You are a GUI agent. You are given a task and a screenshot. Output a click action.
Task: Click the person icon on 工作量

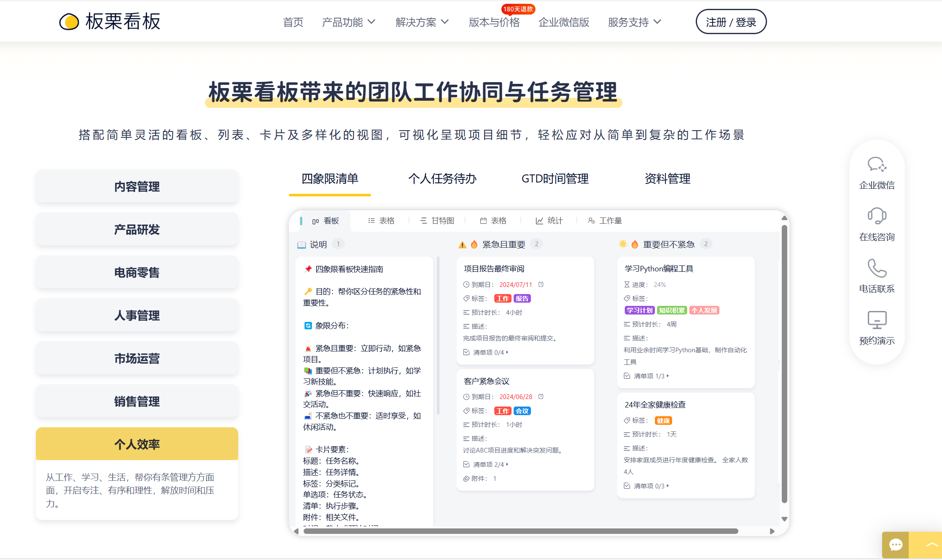pyautogui.click(x=591, y=221)
